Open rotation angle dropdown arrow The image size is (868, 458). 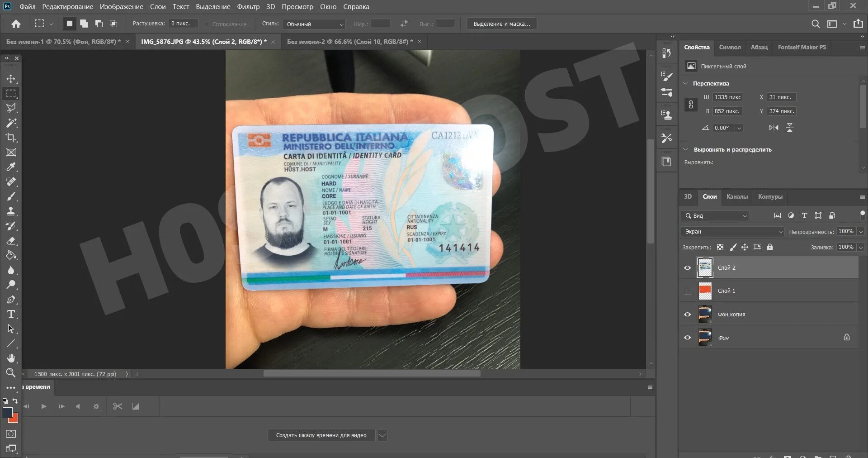(x=739, y=128)
